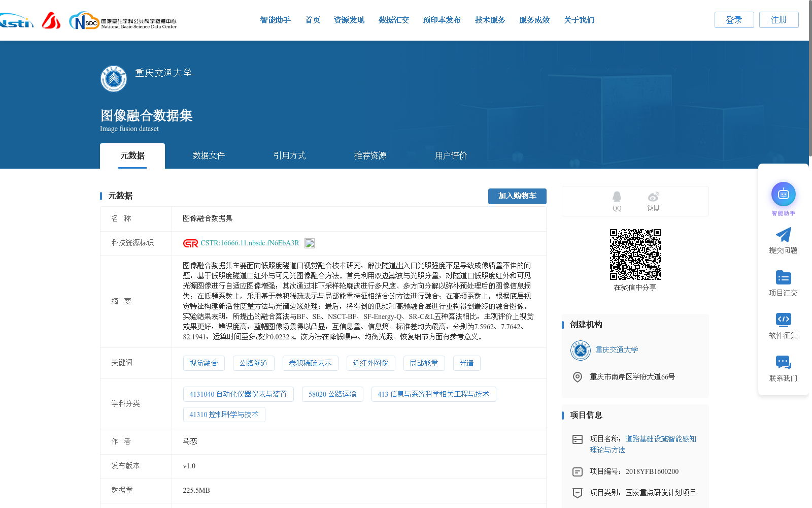Click the 注册 button
The height and width of the screenshot is (508, 812).
[x=779, y=20]
